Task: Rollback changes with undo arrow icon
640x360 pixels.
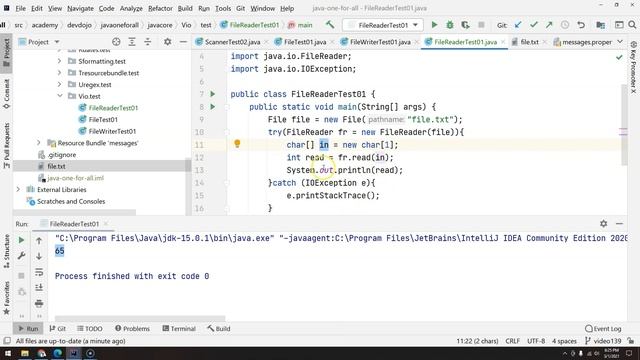Action: coord(581,25)
